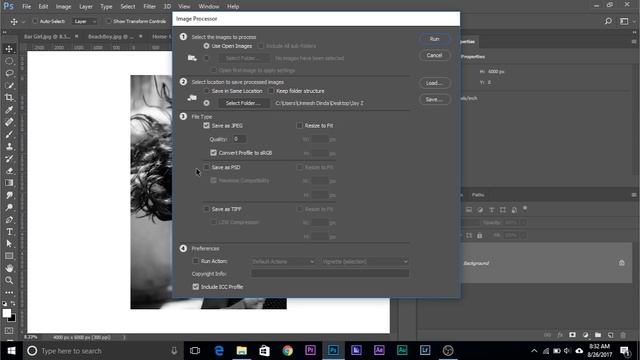This screenshot has width=640, height=360.
Task: Toggle Show Transform Controls checkbox
Action: click(x=108, y=21)
